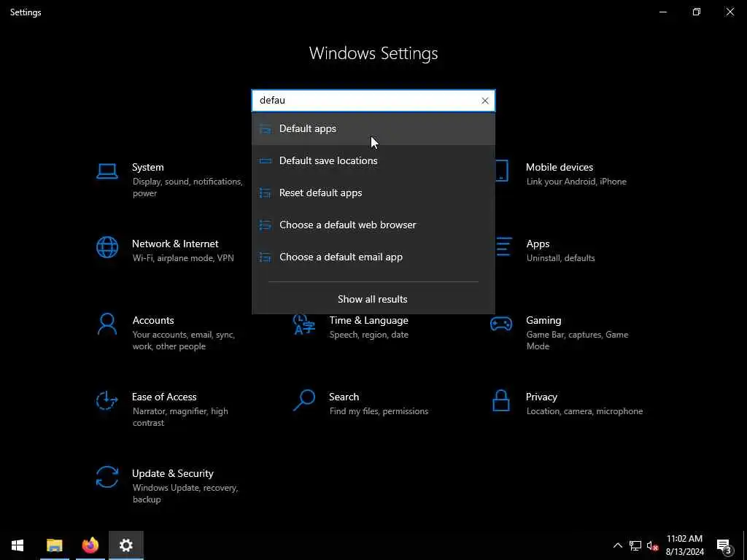Click 'Find my files, permissions' description
Viewport: 747px width, 560px height.
pyautogui.click(x=379, y=411)
